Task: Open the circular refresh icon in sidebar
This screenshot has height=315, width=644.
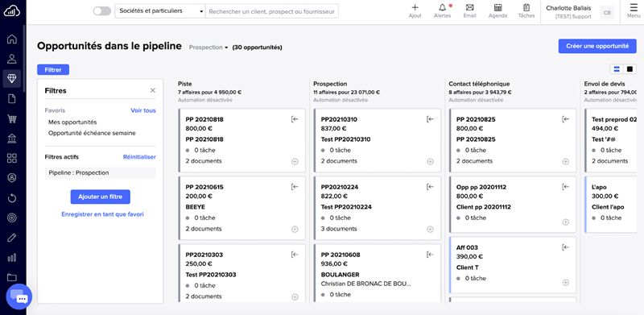Action: click(12, 198)
